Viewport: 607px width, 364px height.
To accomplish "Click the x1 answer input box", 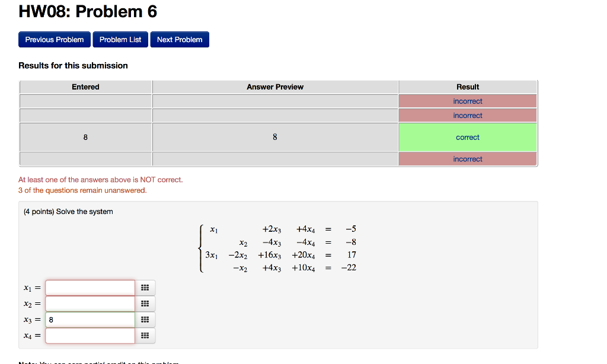I will pos(90,288).
